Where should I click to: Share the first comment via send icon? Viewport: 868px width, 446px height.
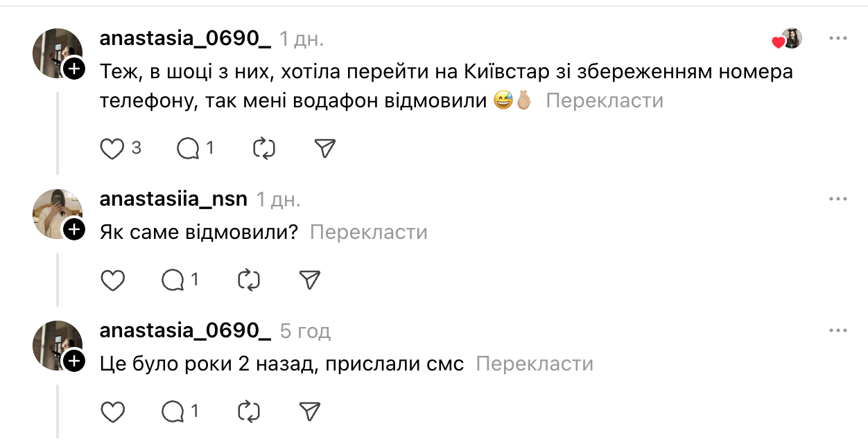325,148
